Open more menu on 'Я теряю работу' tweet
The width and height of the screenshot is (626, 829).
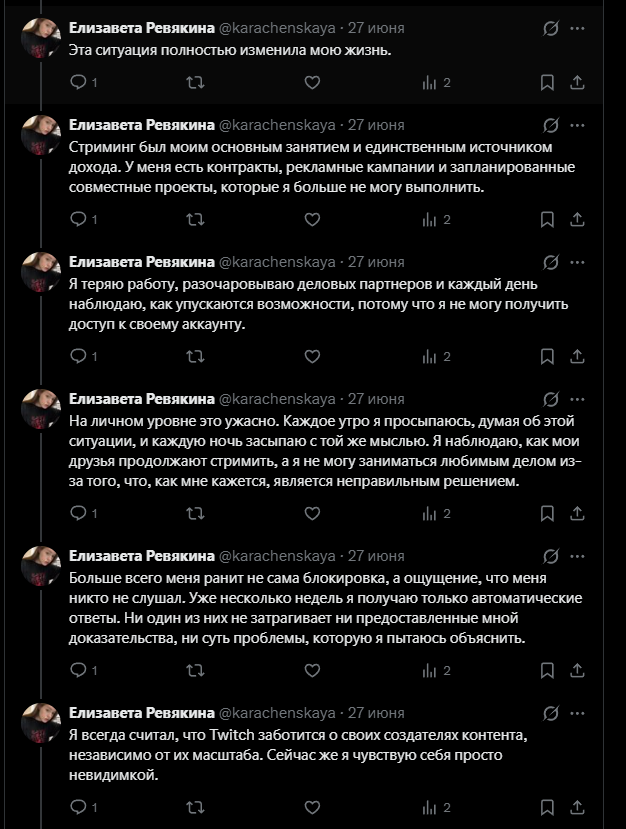coord(577,262)
